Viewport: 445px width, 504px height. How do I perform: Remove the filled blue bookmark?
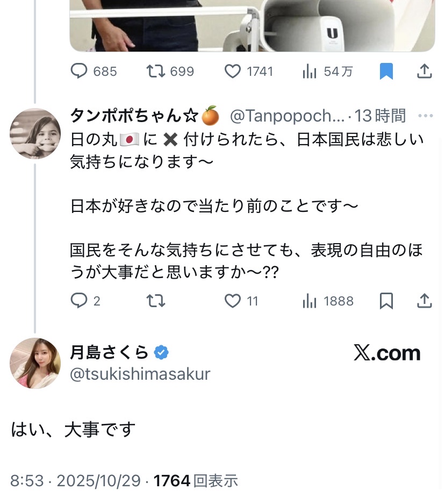tap(386, 72)
